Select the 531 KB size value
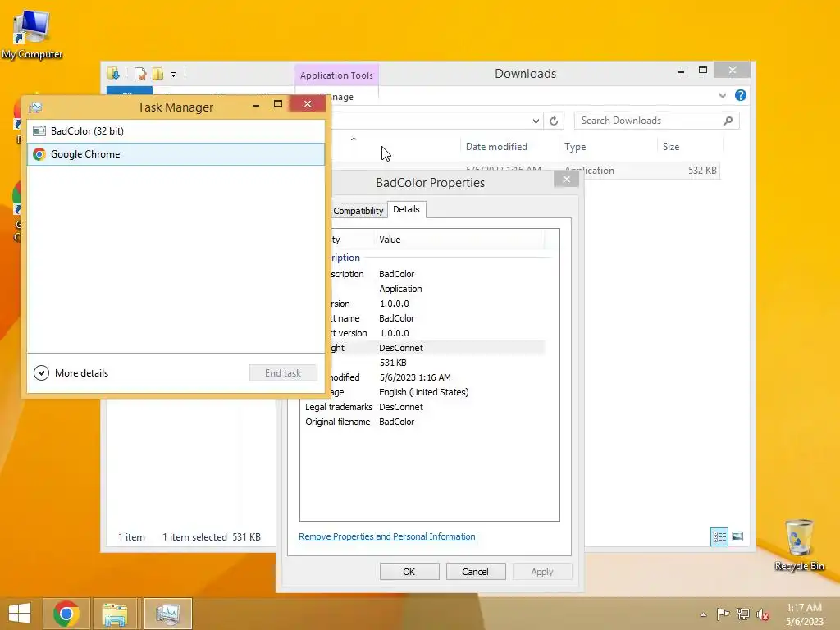This screenshot has height=630, width=840. [393, 363]
